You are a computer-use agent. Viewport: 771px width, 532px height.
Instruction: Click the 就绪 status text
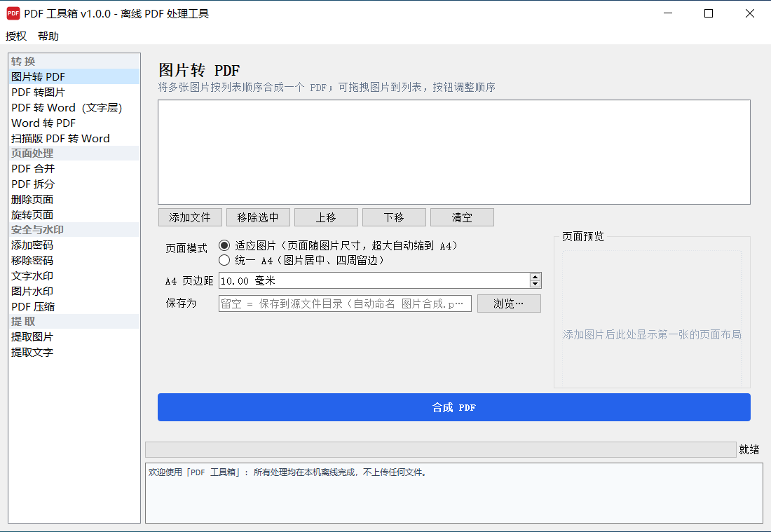pos(749,449)
